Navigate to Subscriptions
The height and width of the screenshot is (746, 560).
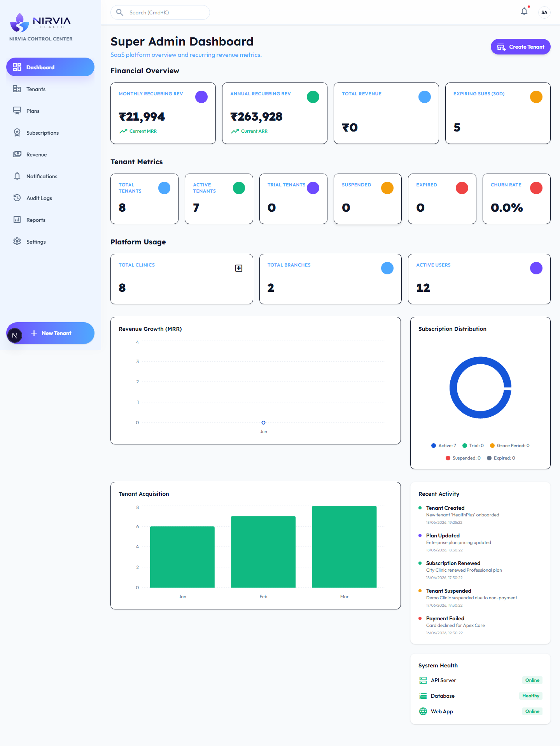pyautogui.click(x=50, y=132)
